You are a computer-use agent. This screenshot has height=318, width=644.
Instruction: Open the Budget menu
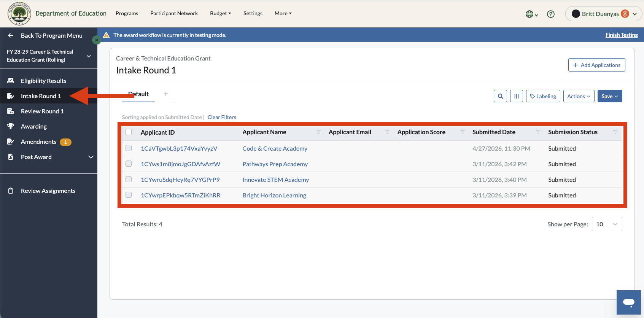221,13
